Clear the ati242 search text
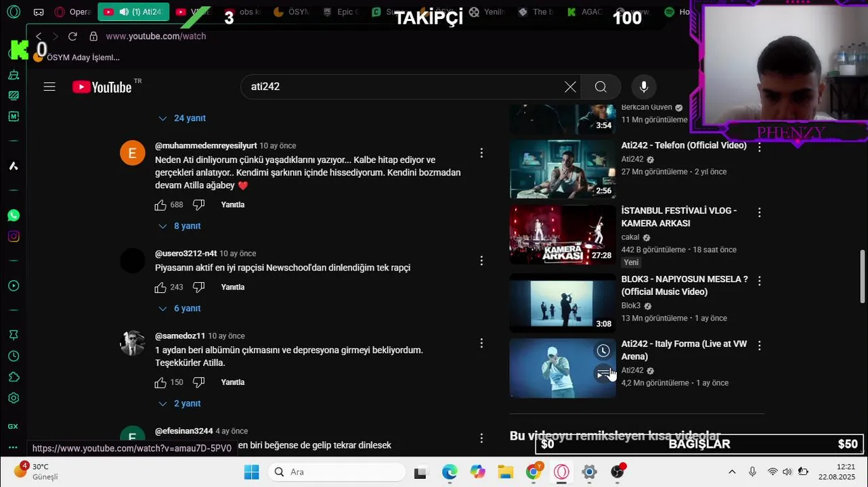The height and width of the screenshot is (487, 868). click(570, 87)
